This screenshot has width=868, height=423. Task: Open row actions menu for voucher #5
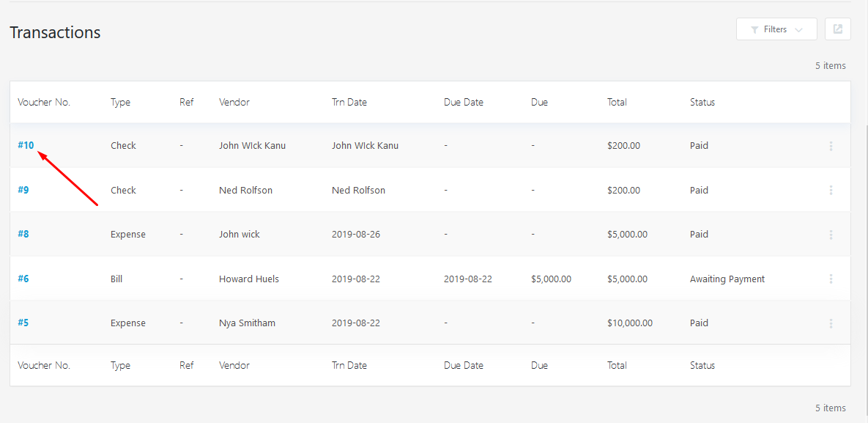click(831, 323)
